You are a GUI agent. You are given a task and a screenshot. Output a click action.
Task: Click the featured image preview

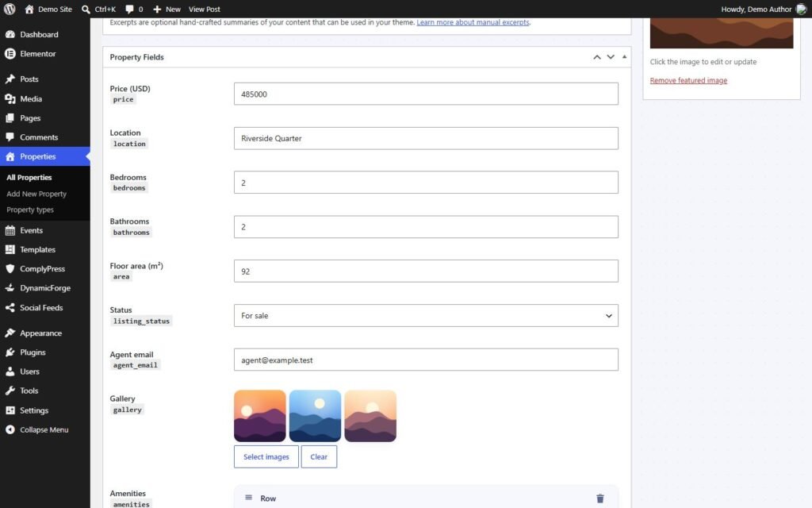(x=722, y=33)
